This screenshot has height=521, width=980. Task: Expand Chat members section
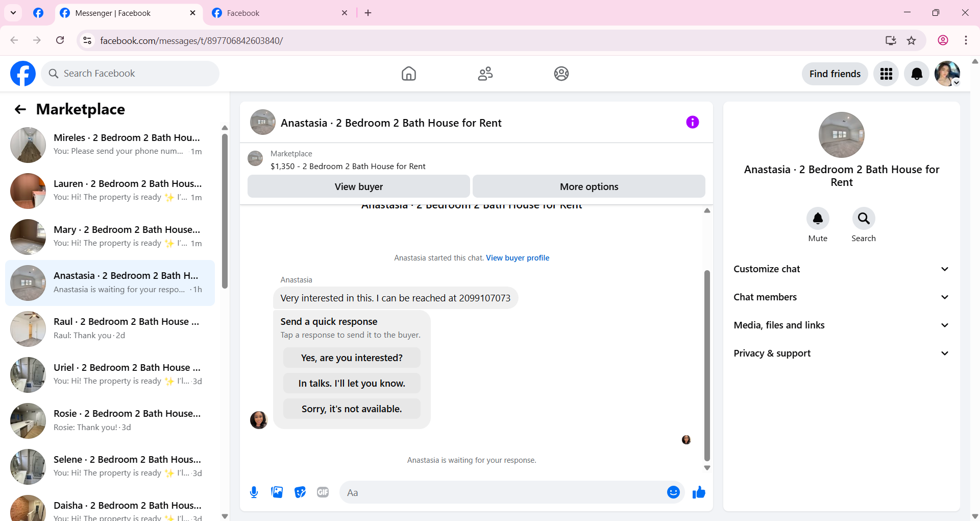[842, 297]
